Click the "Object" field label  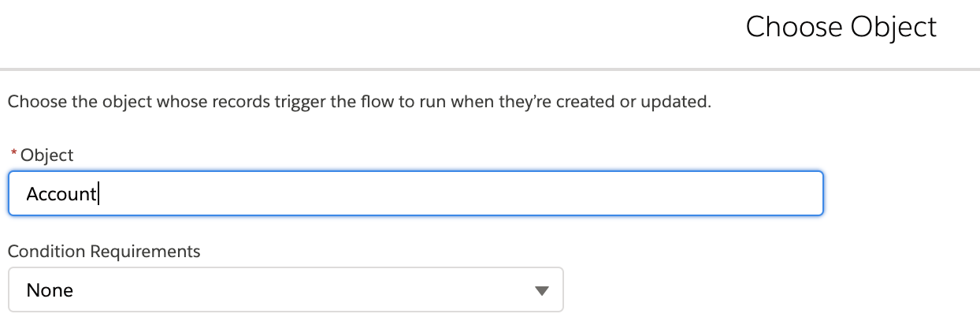coord(46,155)
